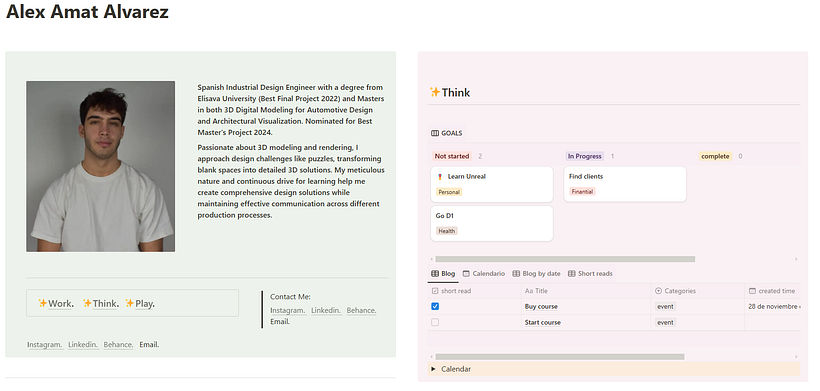Click the Categories column select icon
820x391 pixels.
pyautogui.click(x=659, y=291)
